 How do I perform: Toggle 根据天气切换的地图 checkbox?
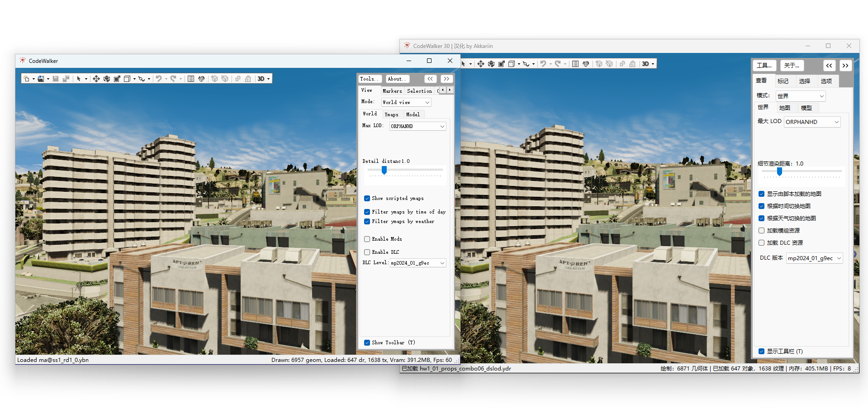(761, 218)
